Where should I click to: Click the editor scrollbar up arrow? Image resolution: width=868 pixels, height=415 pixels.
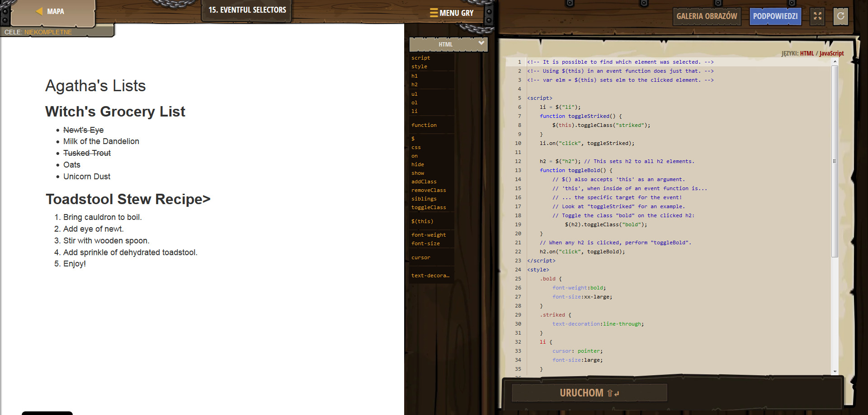[x=835, y=62]
